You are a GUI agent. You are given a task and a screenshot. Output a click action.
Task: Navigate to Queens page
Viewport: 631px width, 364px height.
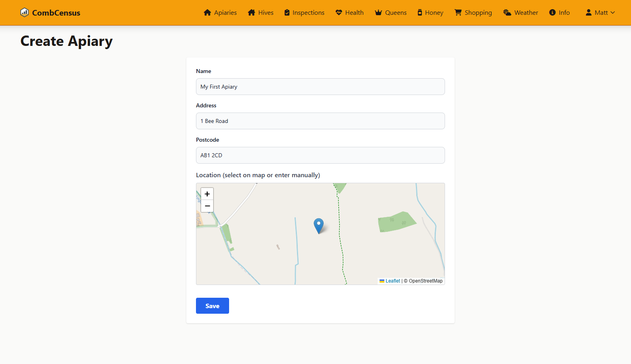391,12
